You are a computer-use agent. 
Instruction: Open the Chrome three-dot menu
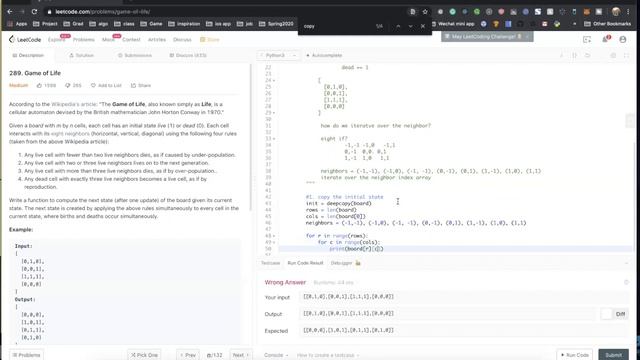click(628, 12)
